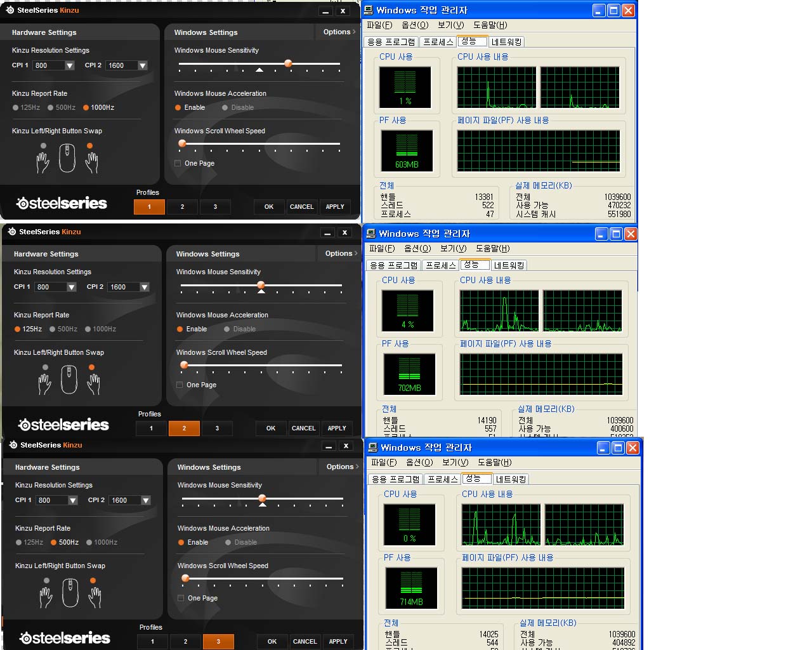
Task: Select 500Hz in the Kinzu window with profile 2 active
Action: (63, 329)
